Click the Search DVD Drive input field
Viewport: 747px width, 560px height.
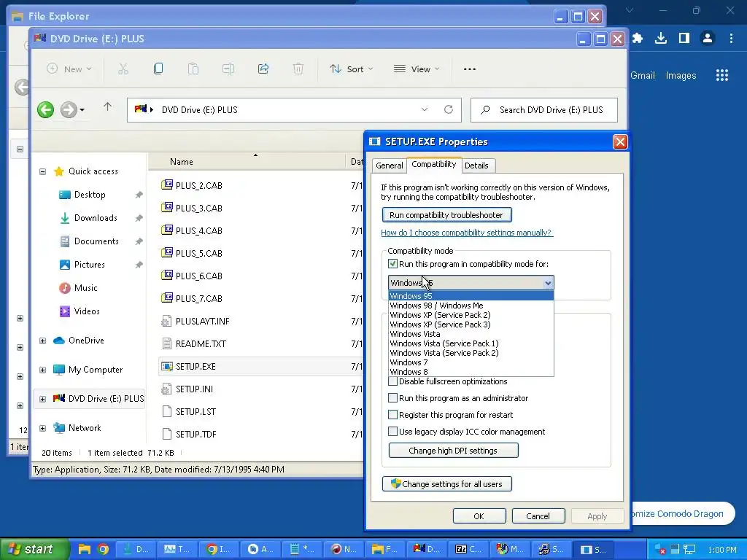tap(544, 110)
